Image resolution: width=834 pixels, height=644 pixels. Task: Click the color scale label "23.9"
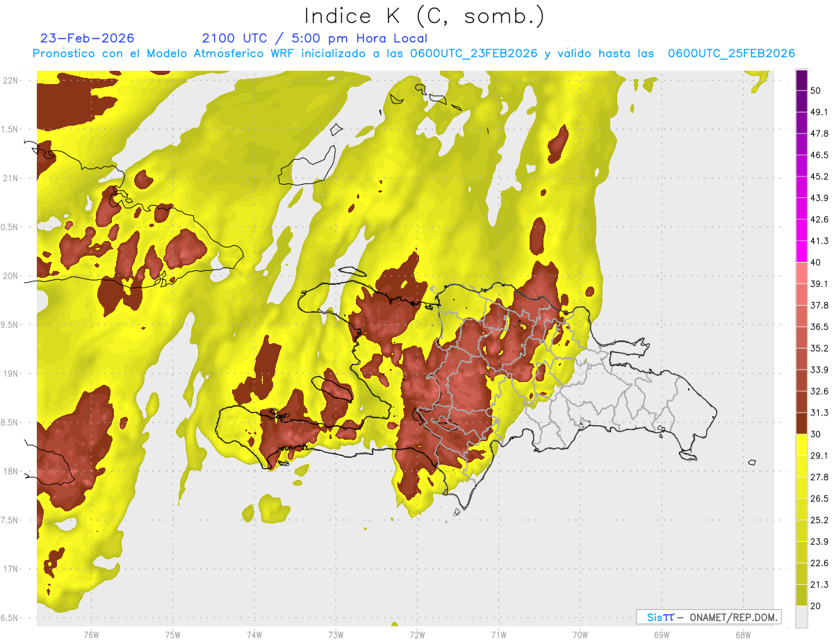(819, 542)
